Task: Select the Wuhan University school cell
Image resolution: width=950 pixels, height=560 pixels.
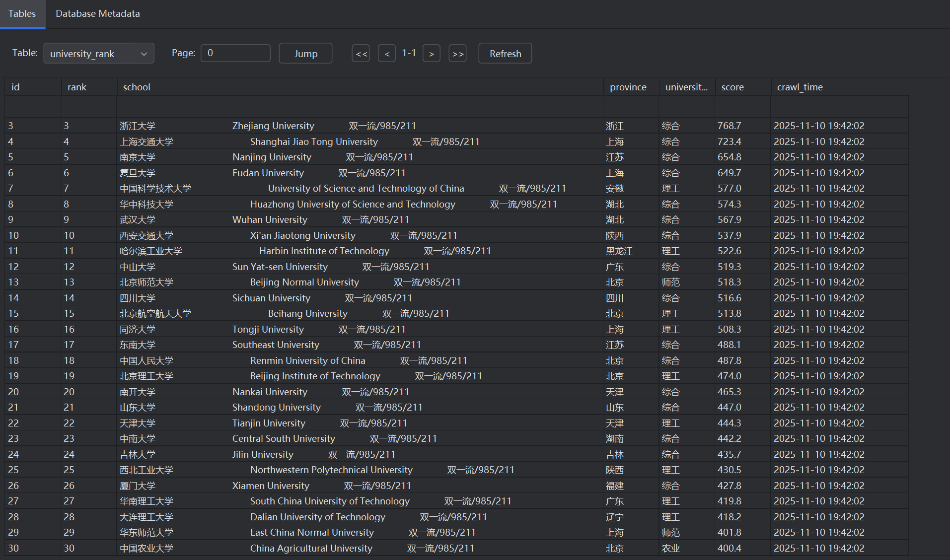Action: [x=360, y=219]
